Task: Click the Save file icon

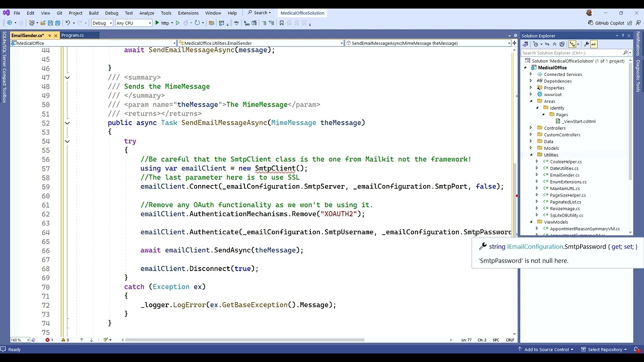Action: pos(50,23)
